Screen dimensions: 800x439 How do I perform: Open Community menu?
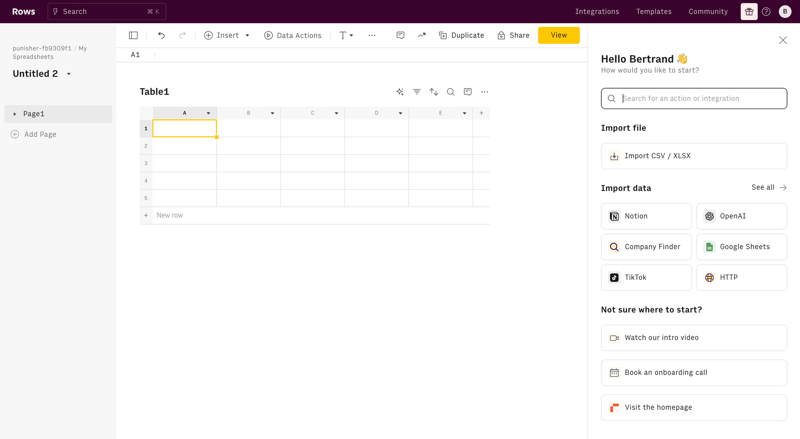click(x=708, y=11)
